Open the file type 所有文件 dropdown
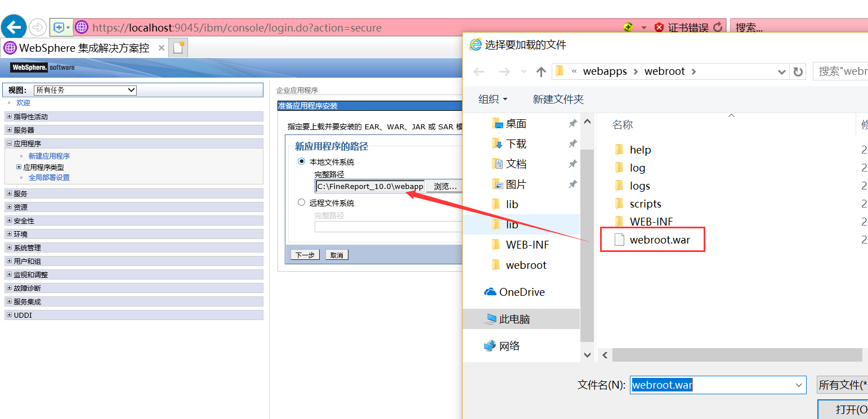This screenshot has width=868, height=419. 842,385
